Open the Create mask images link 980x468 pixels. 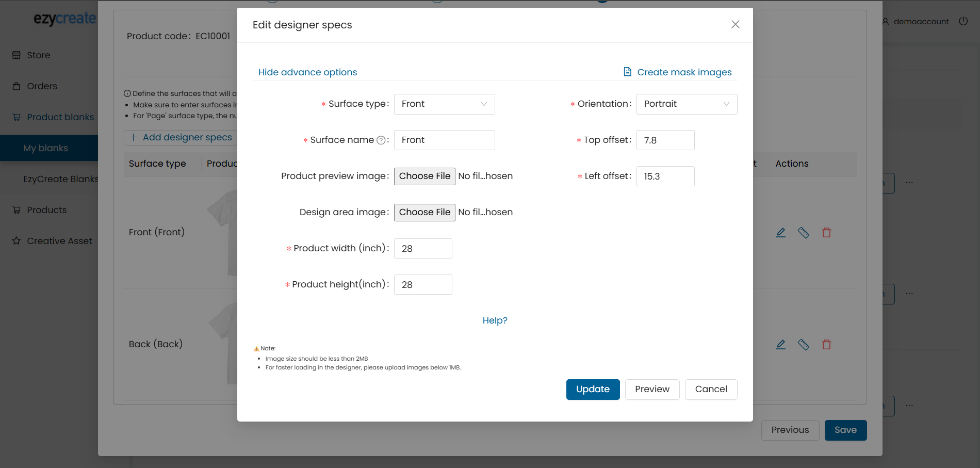[x=684, y=72]
